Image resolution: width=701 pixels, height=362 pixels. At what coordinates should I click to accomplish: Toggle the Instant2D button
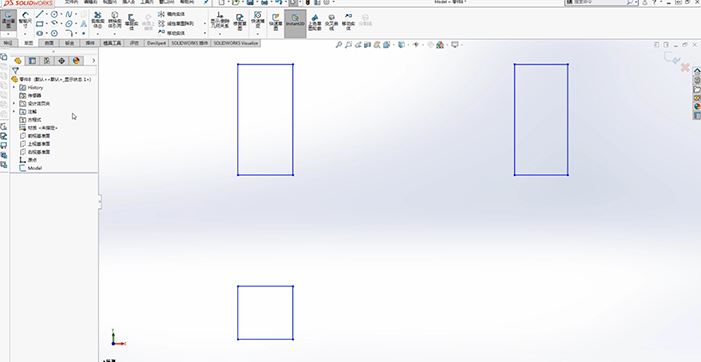(x=295, y=21)
